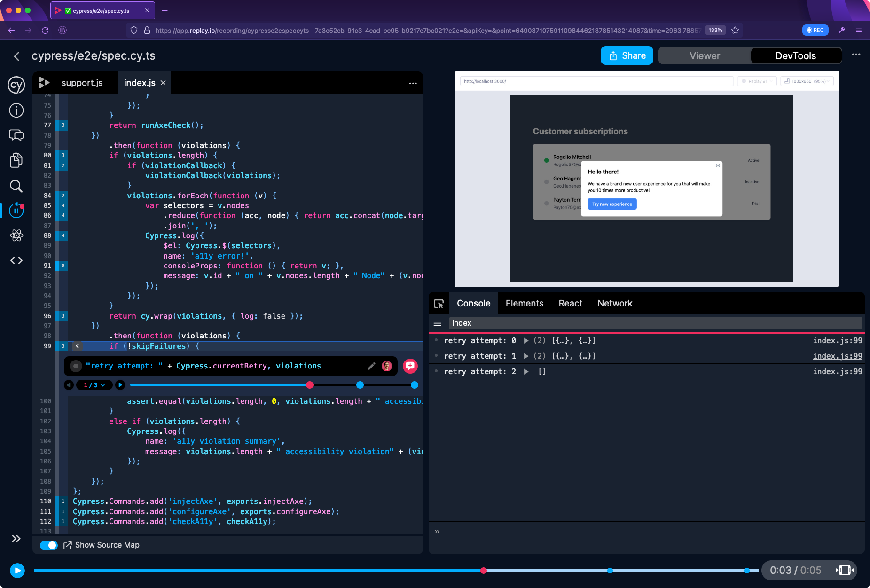The height and width of the screenshot is (588, 870).
Task: Focus the console filter input containing index
Action: [655, 323]
